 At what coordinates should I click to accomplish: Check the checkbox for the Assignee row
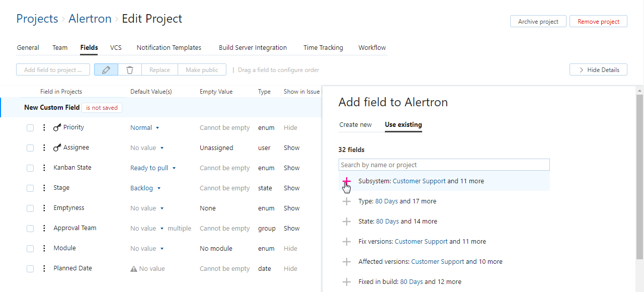30,148
